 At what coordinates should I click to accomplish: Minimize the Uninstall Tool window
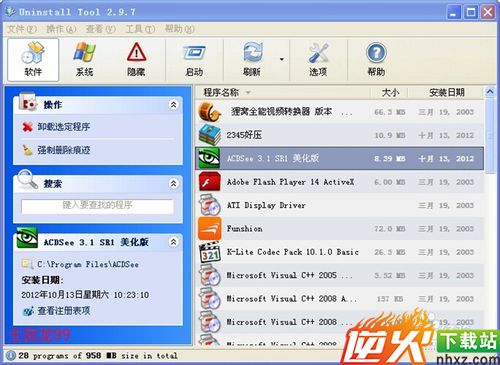453,13
